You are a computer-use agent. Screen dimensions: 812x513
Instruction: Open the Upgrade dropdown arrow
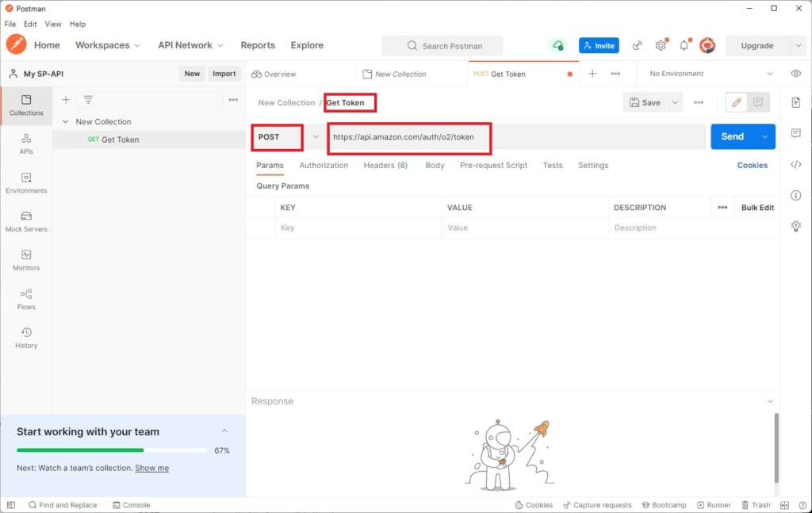tap(798, 45)
